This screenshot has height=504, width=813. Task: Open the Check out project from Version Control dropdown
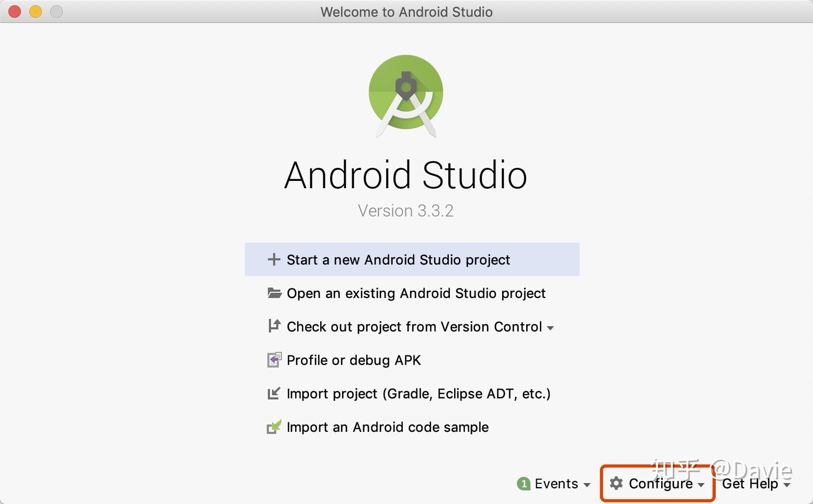click(x=551, y=328)
